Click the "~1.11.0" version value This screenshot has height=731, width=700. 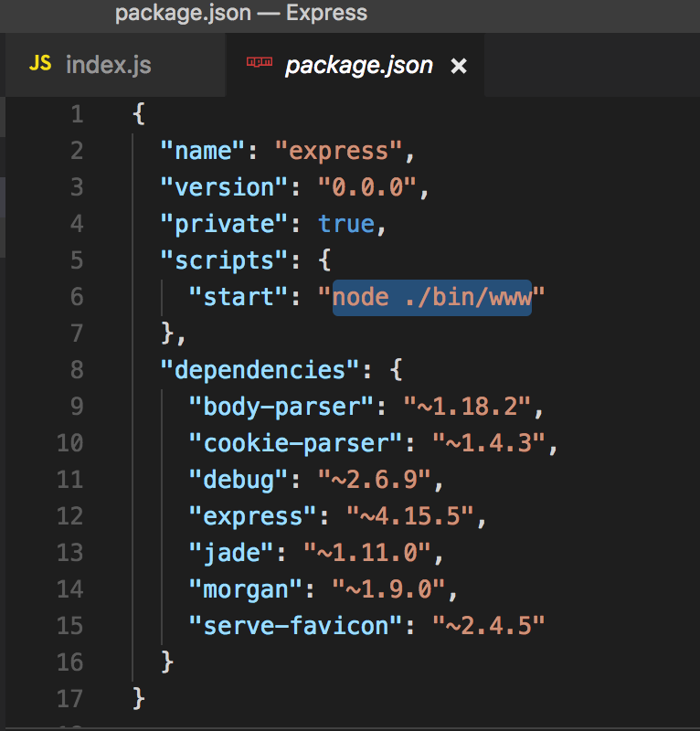click(x=367, y=553)
